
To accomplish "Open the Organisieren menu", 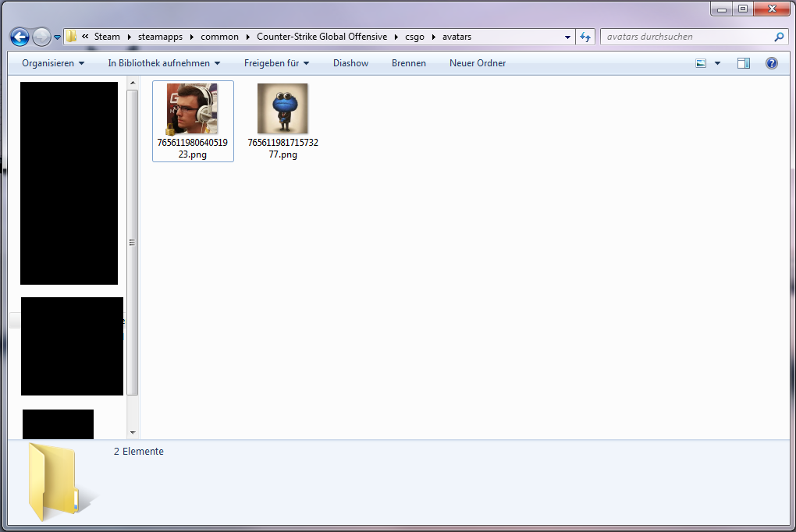I will point(53,63).
